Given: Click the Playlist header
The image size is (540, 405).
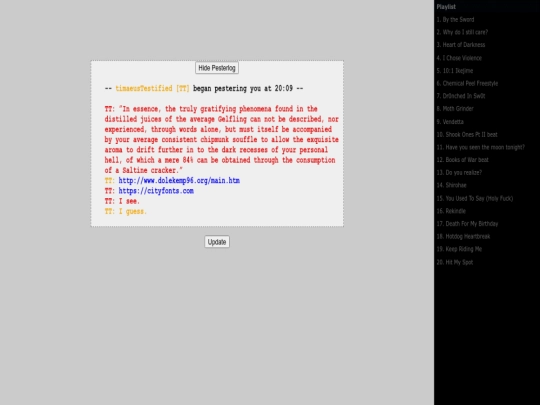Looking at the screenshot, I should 446,7.
